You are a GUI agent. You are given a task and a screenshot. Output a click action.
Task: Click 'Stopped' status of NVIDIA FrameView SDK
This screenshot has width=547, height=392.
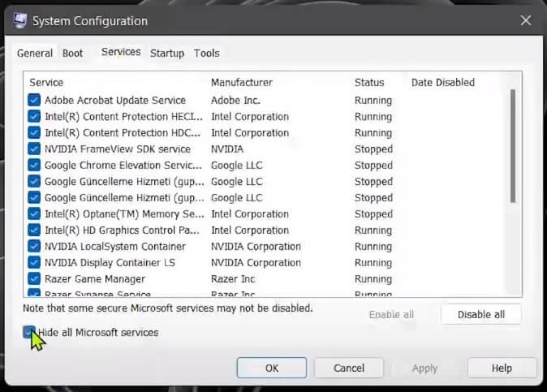(373, 149)
